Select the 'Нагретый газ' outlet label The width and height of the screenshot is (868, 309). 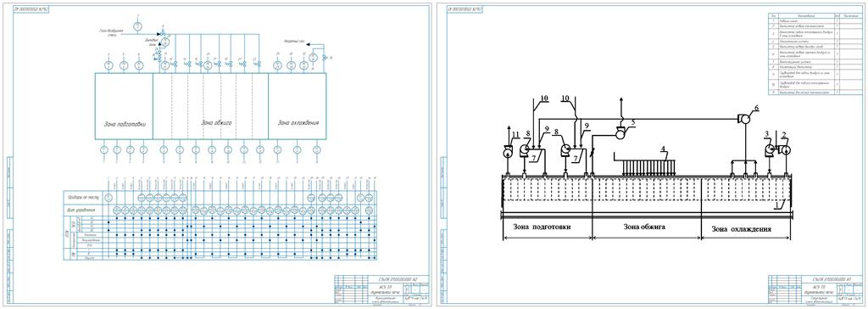(292, 42)
